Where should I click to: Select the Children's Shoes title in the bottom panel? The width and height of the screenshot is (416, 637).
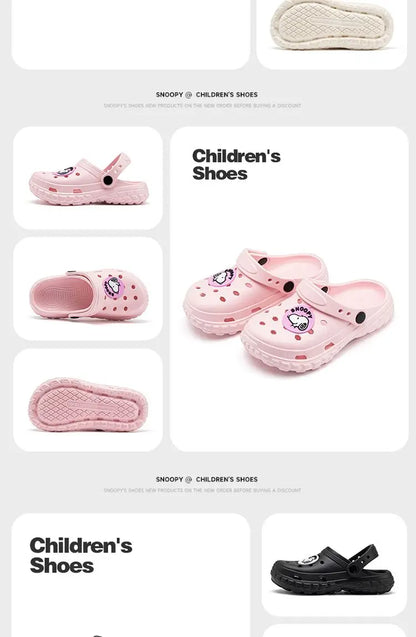[x=81, y=555]
